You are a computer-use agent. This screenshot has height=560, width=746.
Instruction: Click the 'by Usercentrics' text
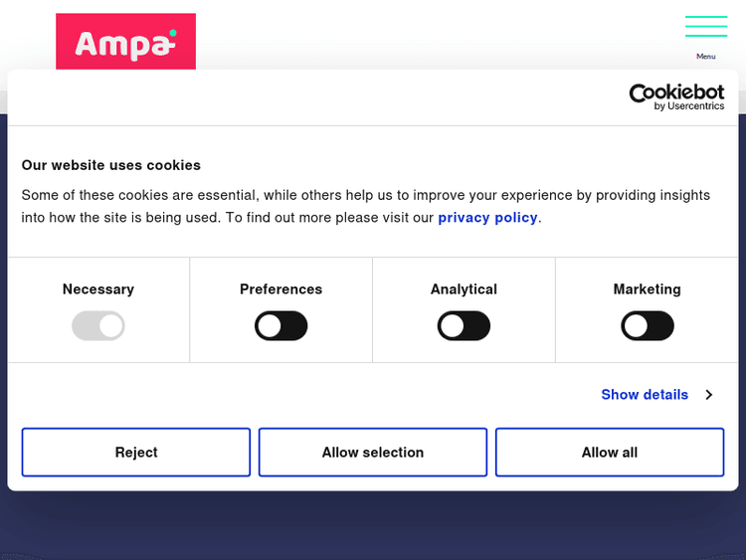coord(689,106)
